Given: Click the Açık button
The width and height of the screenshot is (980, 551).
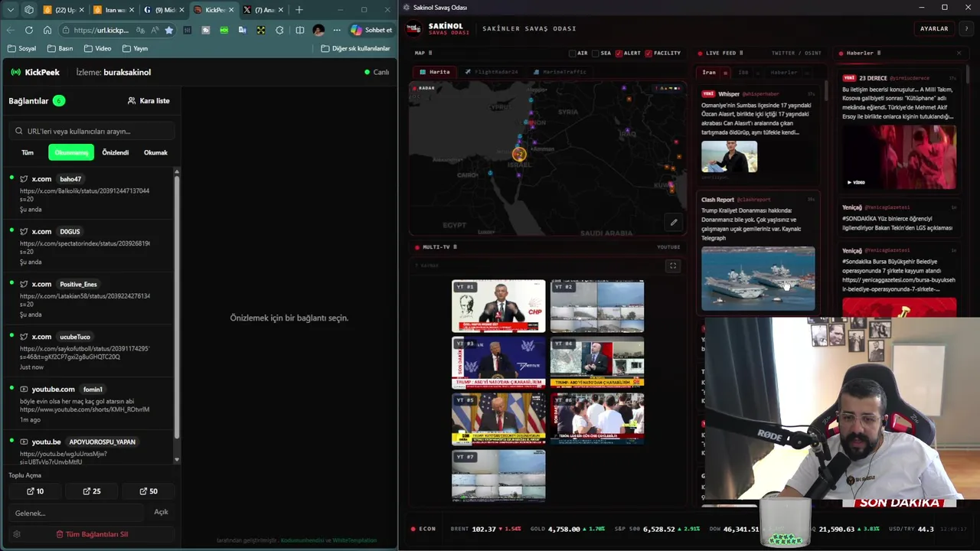Looking at the screenshot, I should click(x=161, y=512).
